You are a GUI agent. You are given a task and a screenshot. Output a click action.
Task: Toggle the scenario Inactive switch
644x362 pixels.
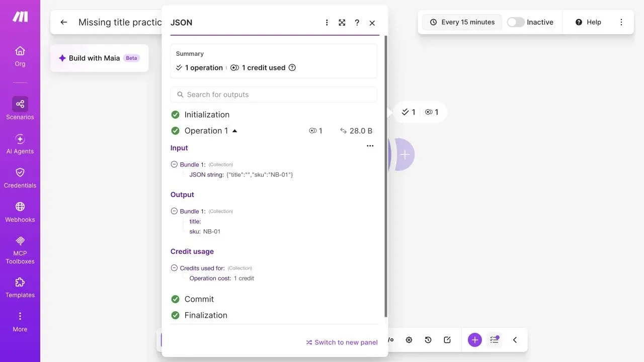516,22
